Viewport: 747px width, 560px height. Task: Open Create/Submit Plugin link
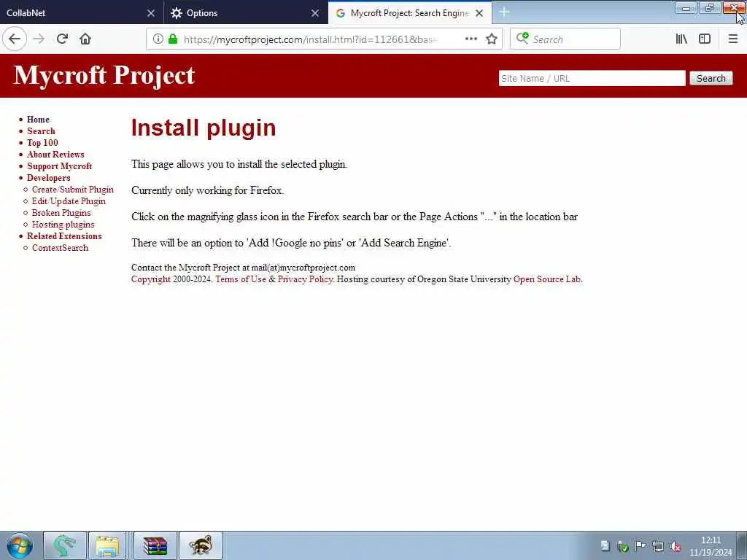point(72,190)
